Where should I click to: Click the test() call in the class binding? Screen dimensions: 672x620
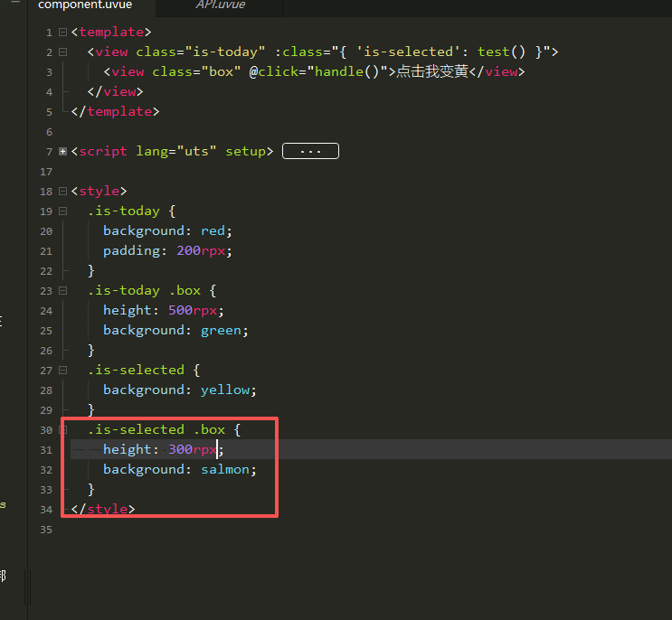501,52
